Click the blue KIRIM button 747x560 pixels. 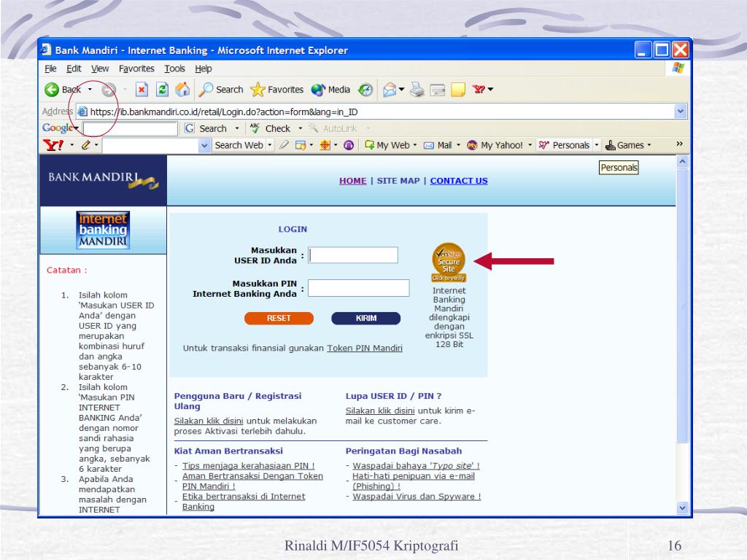pyautogui.click(x=366, y=318)
